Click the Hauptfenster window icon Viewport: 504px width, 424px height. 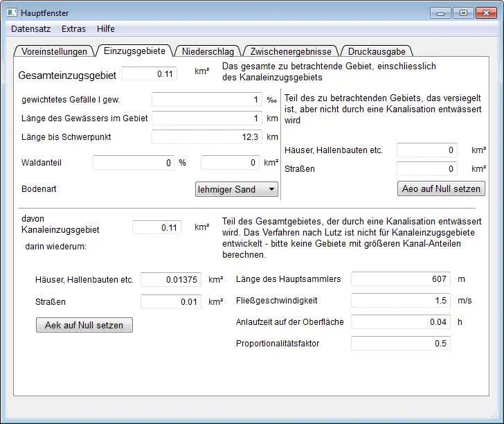click(x=12, y=12)
